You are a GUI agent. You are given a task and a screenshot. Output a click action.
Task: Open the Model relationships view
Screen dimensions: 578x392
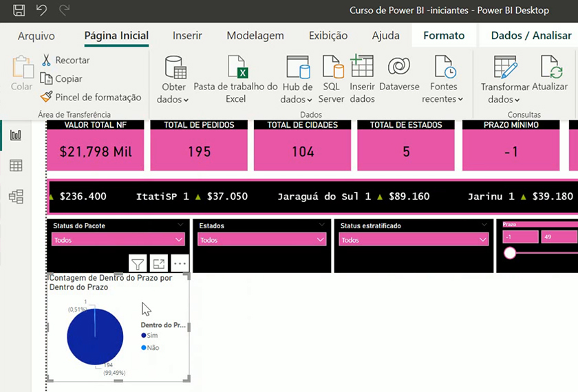16,197
